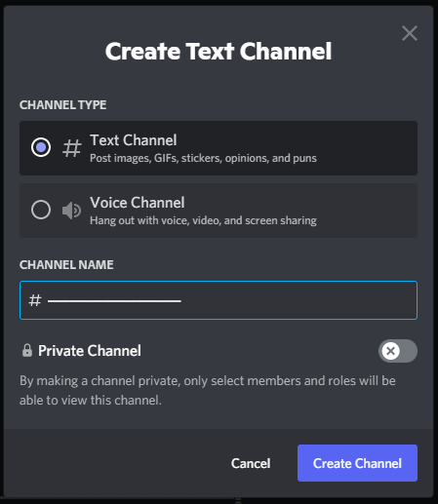Select the Voice Channel radio button
Screen dimensions: 438x504
coord(41,210)
